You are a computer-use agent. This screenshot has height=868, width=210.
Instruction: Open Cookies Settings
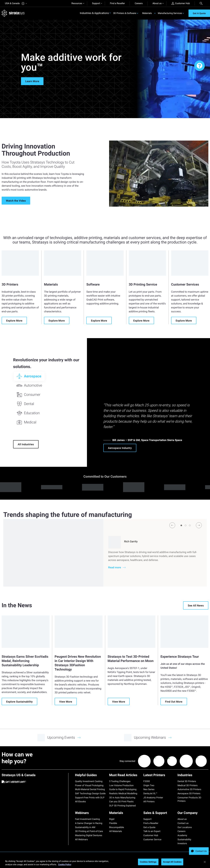(148, 862)
